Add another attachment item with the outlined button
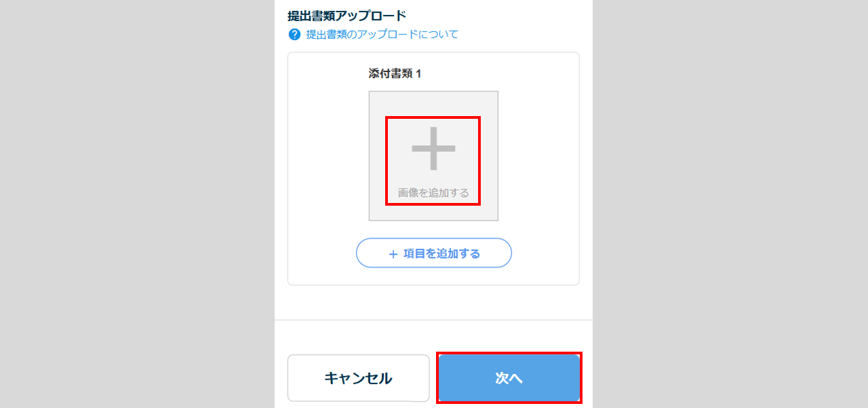868x408 pixels. coord(434,253)
